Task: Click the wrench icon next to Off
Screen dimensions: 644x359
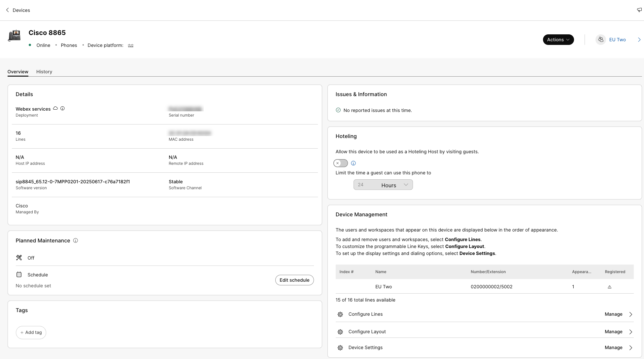Action: click(x=19, y=258)
